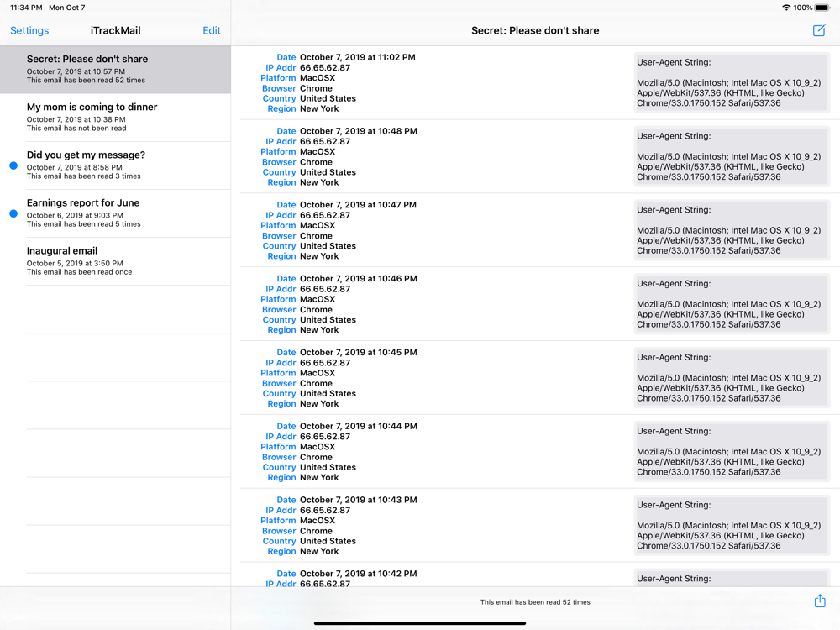Tap 'United States' country in 10:47 PM entry
The image size is (840, 630).
328,246
